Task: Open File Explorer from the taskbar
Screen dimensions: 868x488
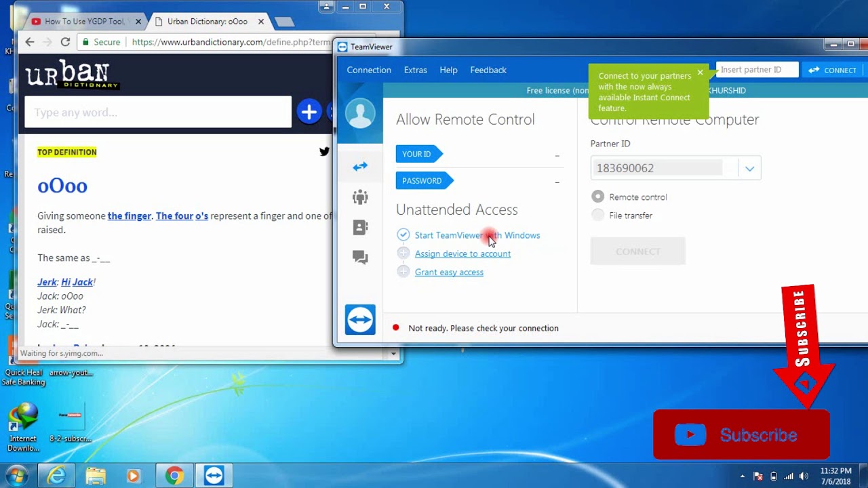Action: coord(96,476)
